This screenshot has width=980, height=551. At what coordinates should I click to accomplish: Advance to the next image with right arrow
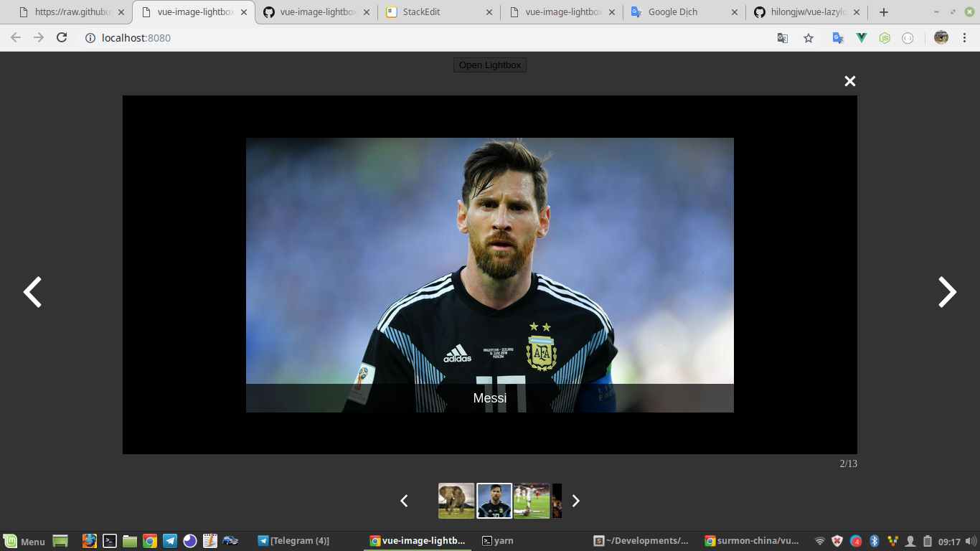(x=948, y=292)
